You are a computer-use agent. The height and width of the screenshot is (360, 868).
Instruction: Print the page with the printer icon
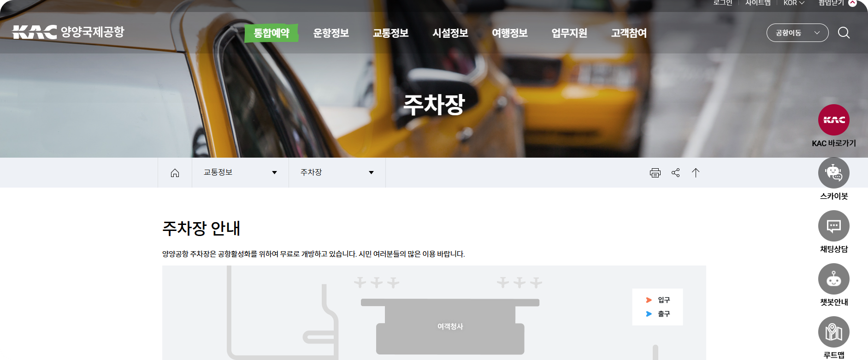pos(655,173)
